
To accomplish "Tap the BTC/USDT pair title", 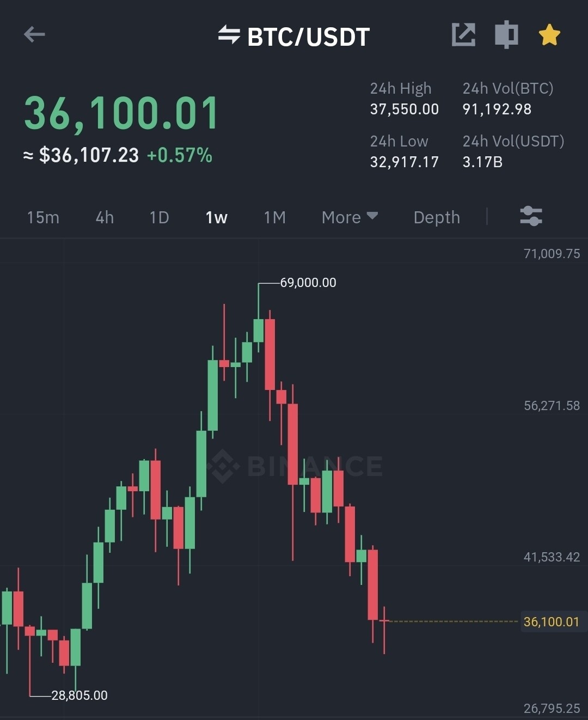I will [x=308, y=37].
